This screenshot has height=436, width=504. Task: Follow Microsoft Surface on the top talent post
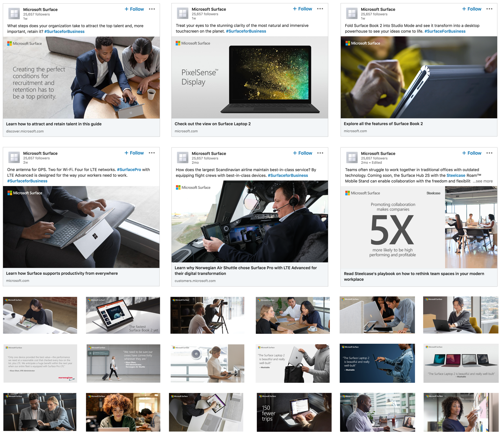tap(134, 9)
